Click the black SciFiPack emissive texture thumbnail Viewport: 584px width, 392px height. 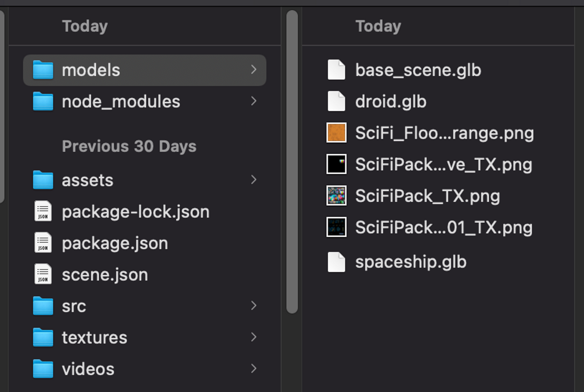[x=336, y=164]
